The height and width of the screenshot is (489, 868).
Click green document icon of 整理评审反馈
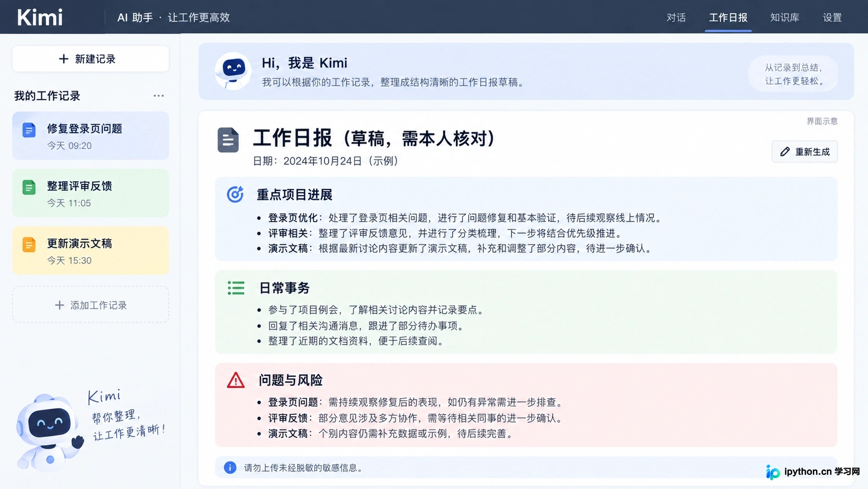tap(29, 187)
